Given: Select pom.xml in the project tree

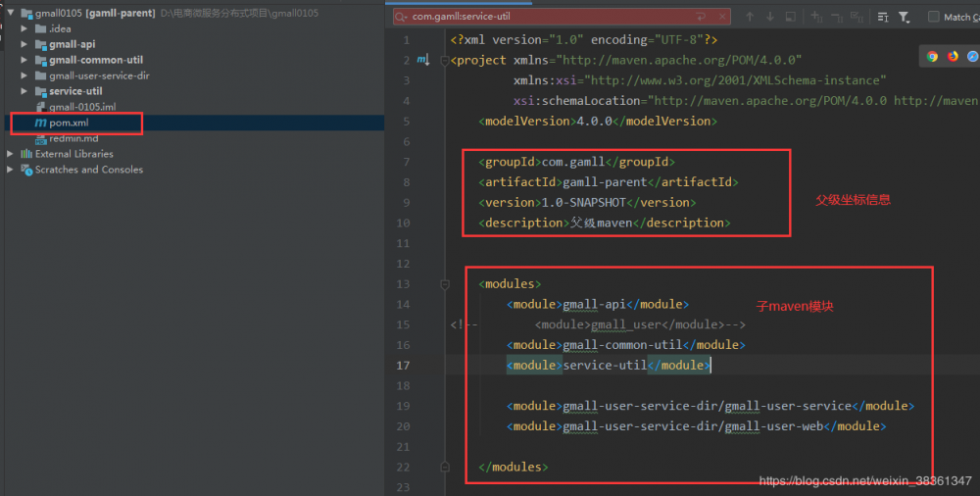Looking at the screenshot, I should 69,123.
